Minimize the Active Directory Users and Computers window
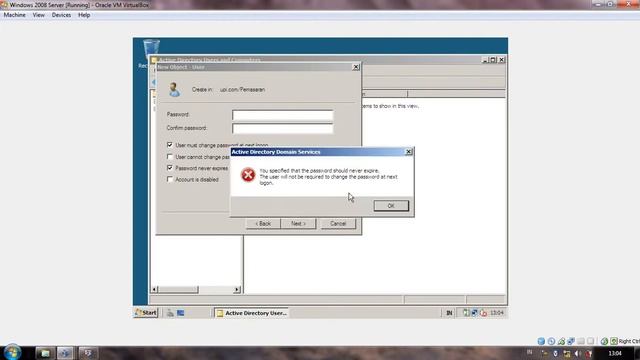This screenshot has height=360, width=640. coord(485,60)
